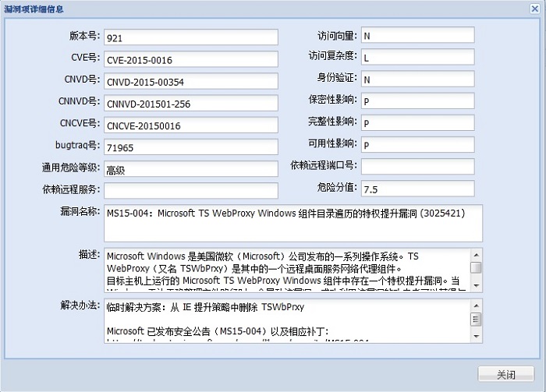546x392 pixels.
Task: Click the 访问向量 field
Action: click(417, 35)
